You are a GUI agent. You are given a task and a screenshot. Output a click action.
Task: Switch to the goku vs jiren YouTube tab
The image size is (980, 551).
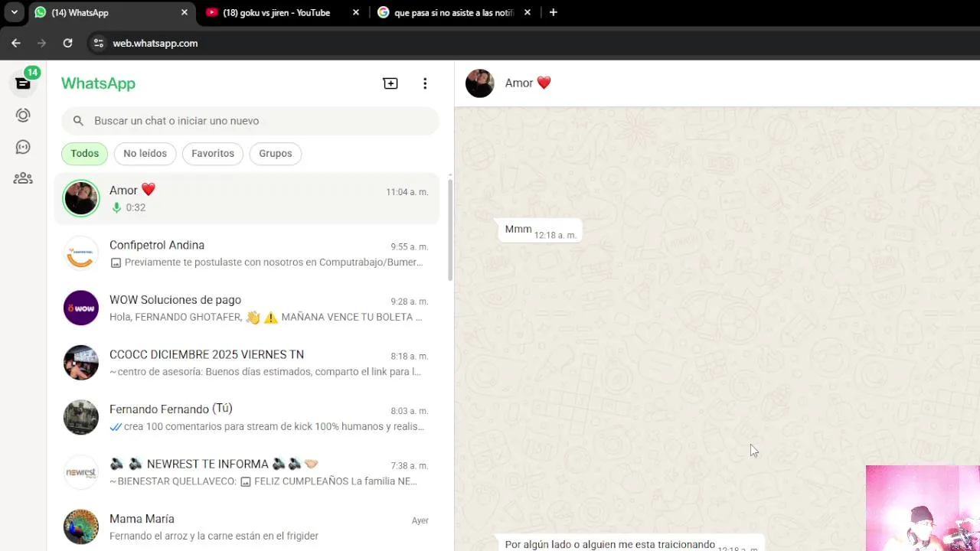[x=281, y=12]
